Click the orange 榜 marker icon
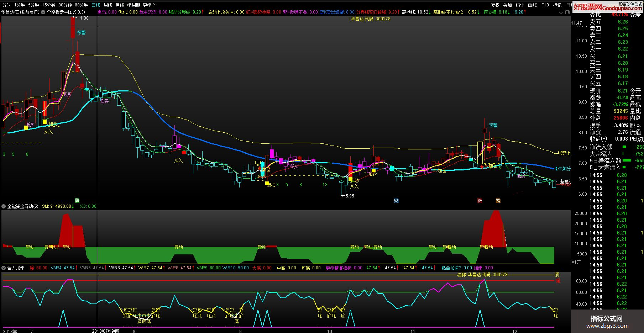This screenshot has width=644, height=333. (x=498, y=201)
